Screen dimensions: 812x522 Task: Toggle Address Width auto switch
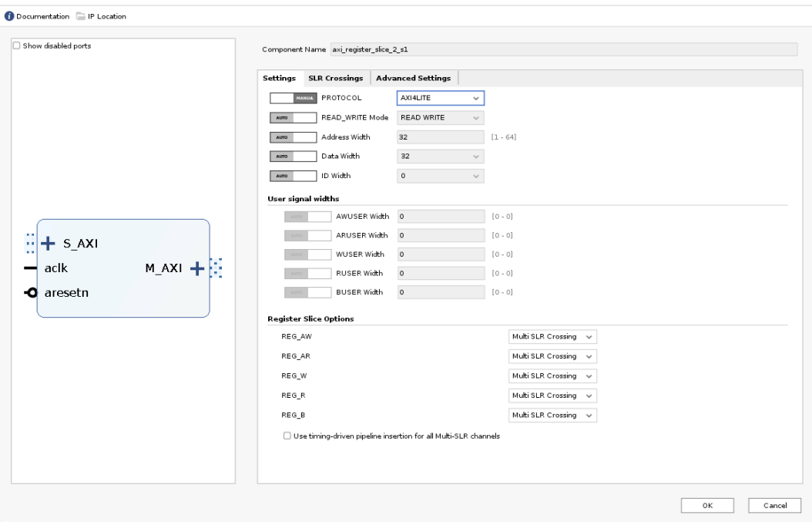293,137
